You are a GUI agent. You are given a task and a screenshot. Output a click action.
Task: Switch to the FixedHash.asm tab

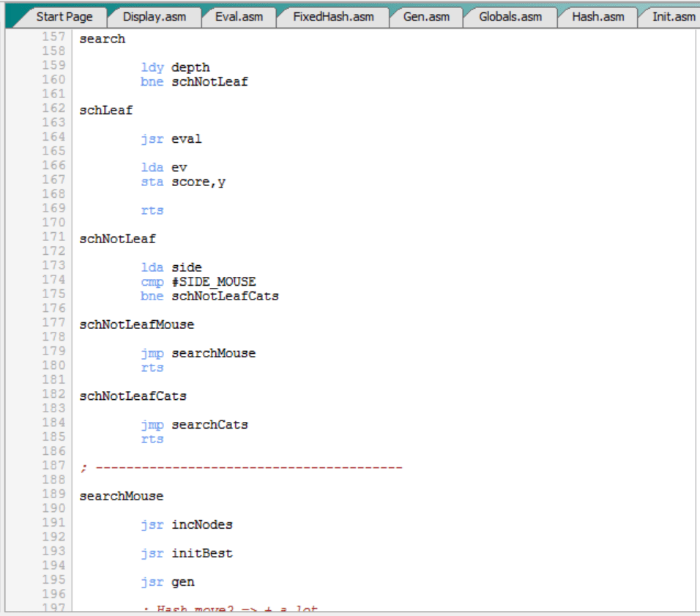coord(333,17)
